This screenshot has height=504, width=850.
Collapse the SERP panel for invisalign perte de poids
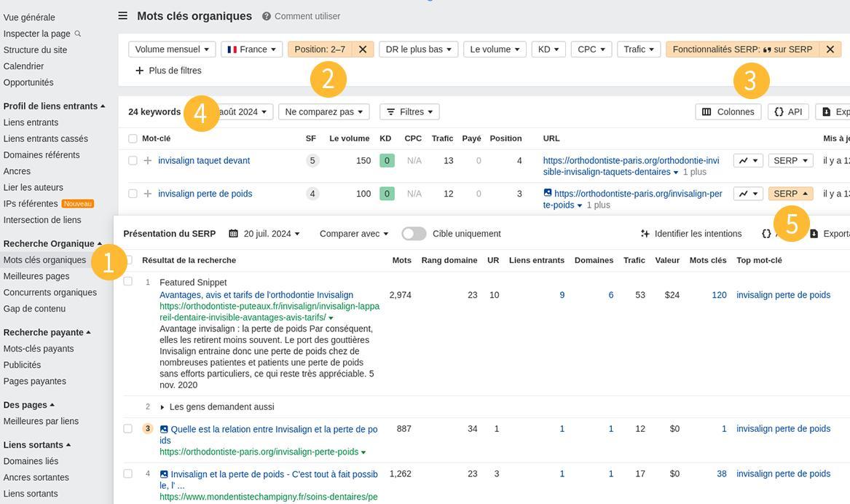pos(790,194)
